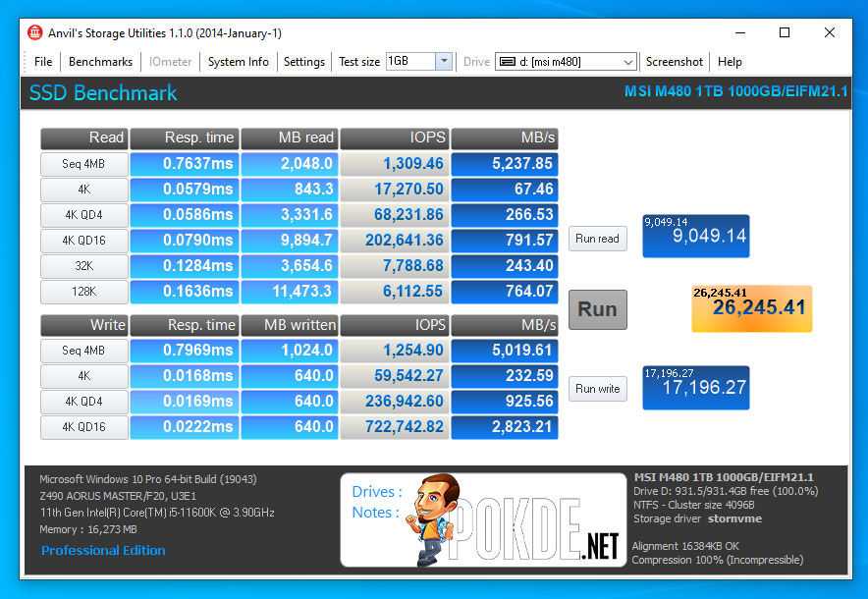The width and height of the screenshot is (868, 599).
Task: Expand the Drive selection dropdown
Action: pyautogui.click(x=628, y=62)
